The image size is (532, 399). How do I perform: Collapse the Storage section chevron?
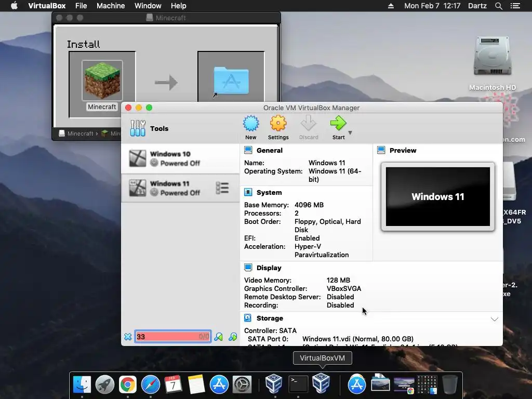click(x=495, y=319)
